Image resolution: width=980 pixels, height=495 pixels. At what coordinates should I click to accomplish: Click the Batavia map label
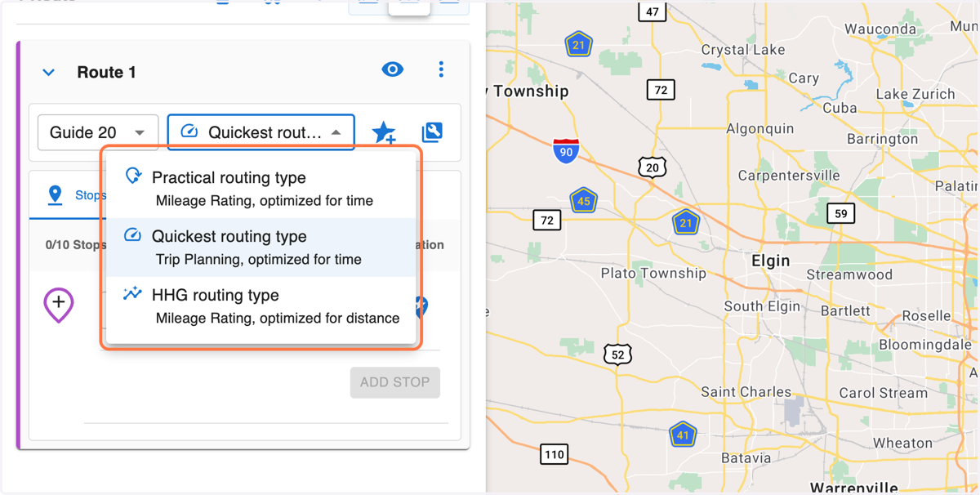pos(746,458)
